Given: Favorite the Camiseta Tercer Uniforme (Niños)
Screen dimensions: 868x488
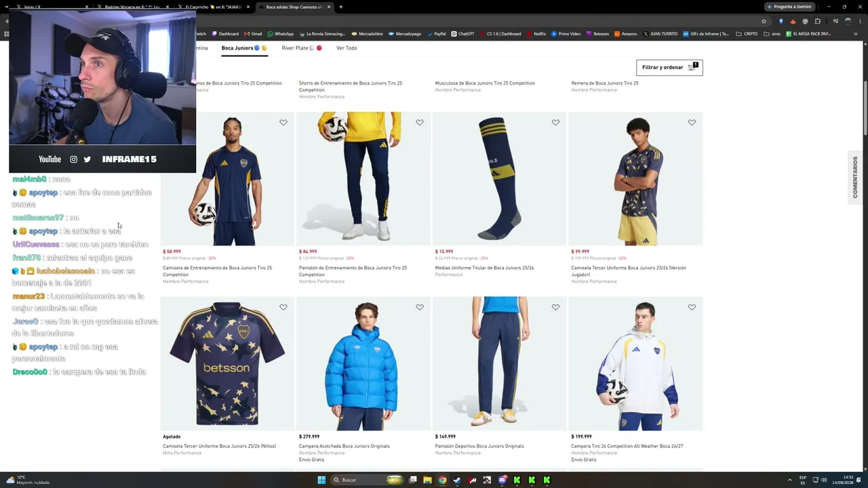Looking at the screenshot, I should tap(283, 307).
